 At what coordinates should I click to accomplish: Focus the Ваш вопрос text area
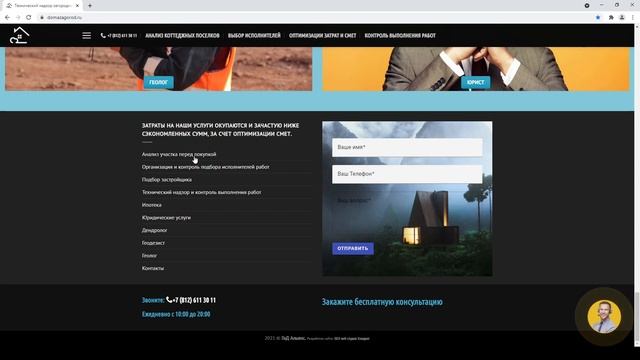pyautogui.click(x=407, y=214)
